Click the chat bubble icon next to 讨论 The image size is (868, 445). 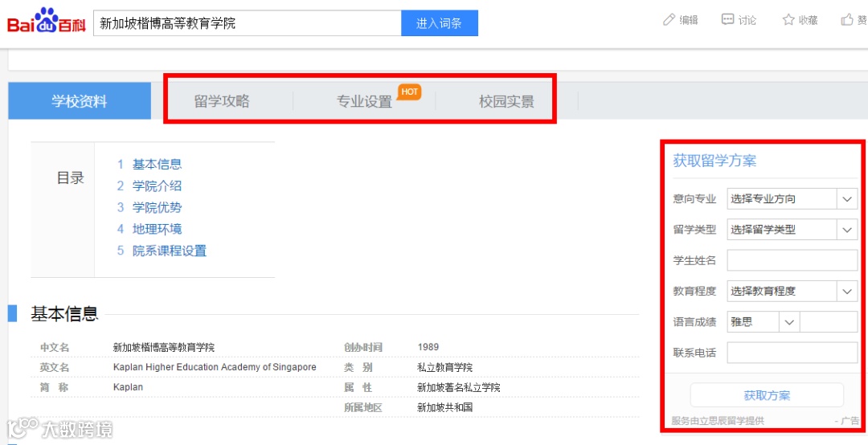[727, 20]
